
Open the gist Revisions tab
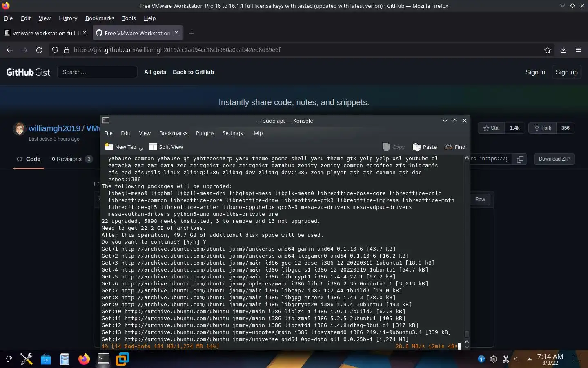71,159
